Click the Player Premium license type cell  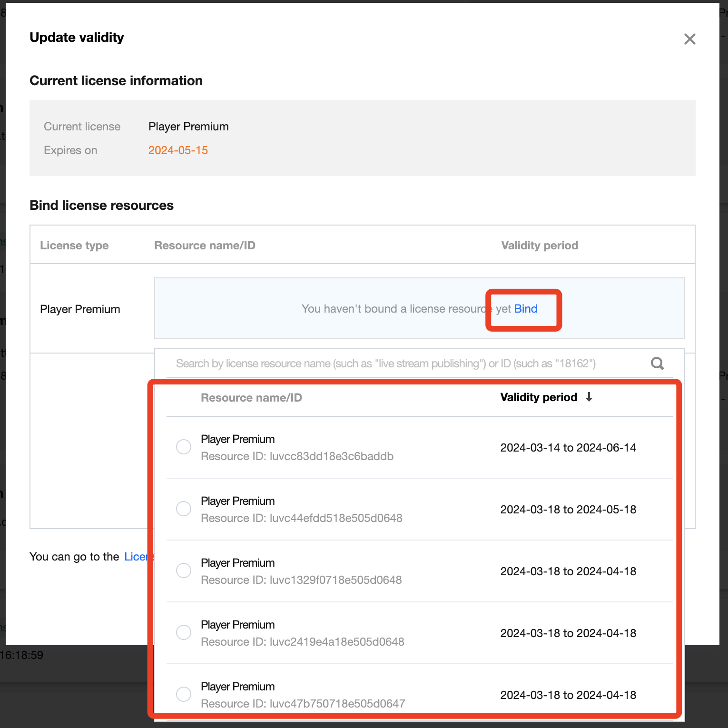click(80, 309)
